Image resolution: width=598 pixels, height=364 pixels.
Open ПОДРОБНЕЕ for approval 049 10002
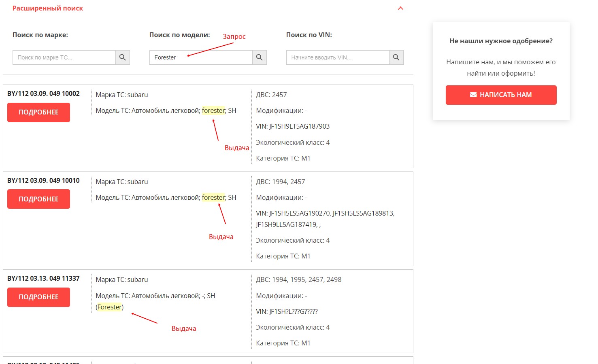(38, 112)
